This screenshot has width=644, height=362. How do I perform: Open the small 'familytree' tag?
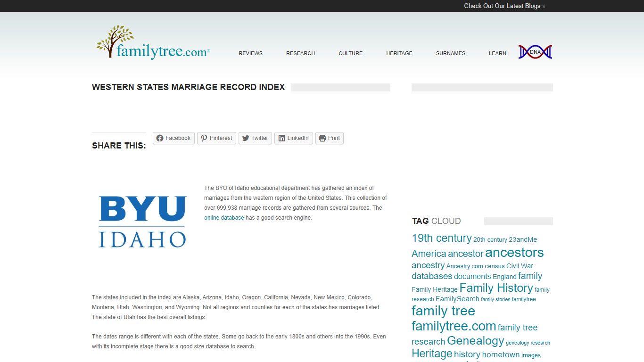tap(523, 299)
